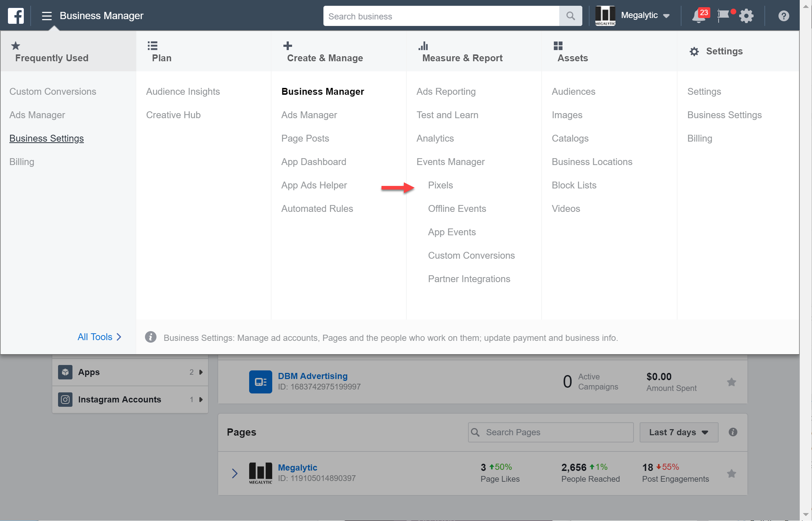This screenshot has width=812, height=521.
Task: Star the DBM Advertising ad account
Action: [731, 382]
